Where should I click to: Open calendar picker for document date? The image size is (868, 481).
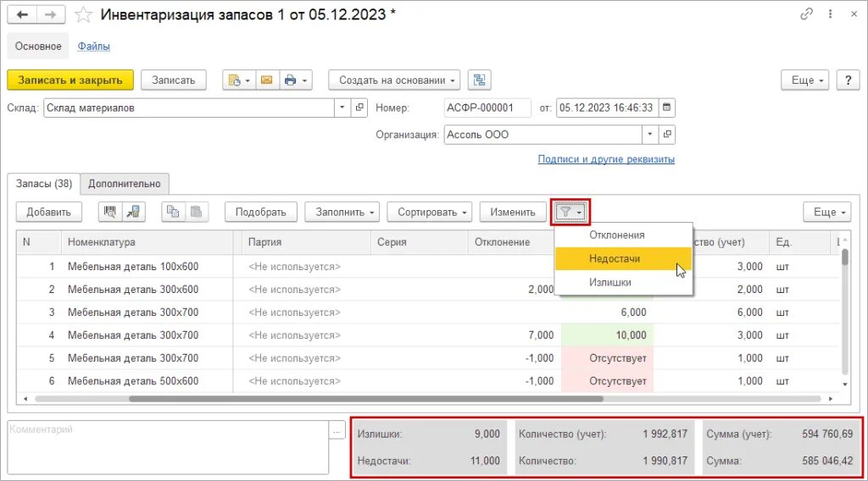(666, 108)
